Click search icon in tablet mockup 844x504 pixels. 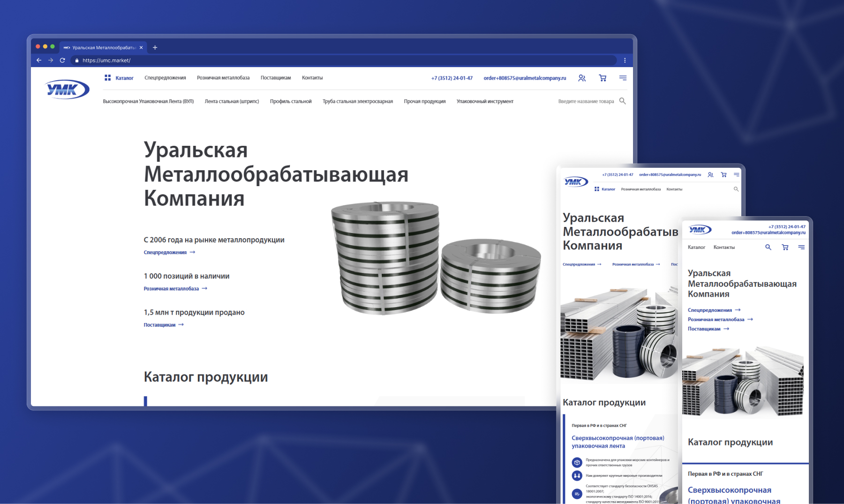pyautogui.click(x=736, y=189)
